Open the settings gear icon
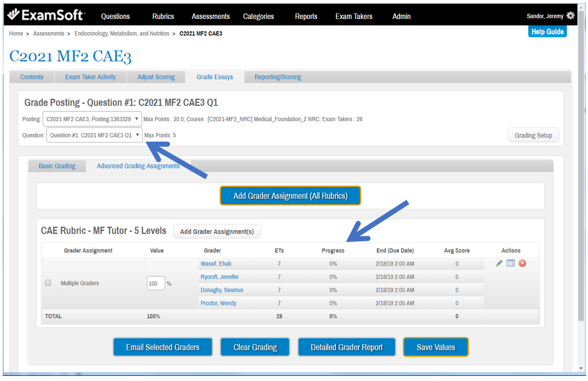The width and height of the screenshot is (588, 381). point(571,16)
